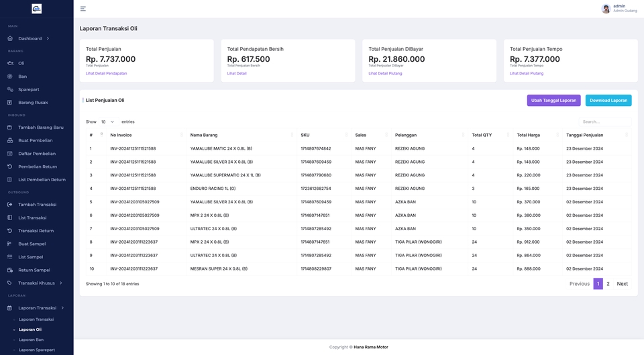
Task: Click Next pagination button
Action: point(623,283)
